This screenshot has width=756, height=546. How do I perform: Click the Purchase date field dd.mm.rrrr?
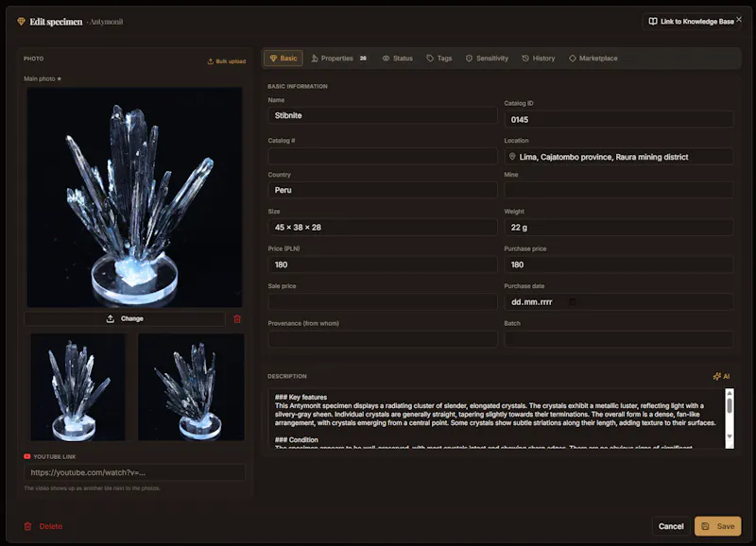[x=619, y=302]
